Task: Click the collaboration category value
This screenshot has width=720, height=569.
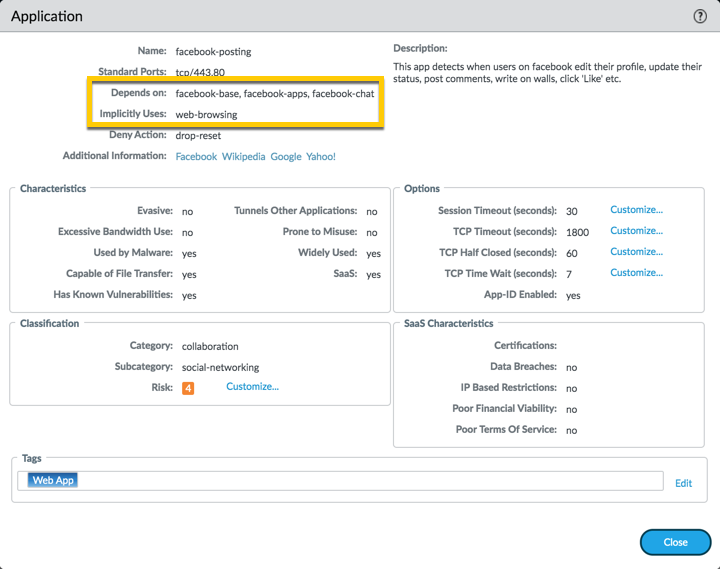Action: 210,346
